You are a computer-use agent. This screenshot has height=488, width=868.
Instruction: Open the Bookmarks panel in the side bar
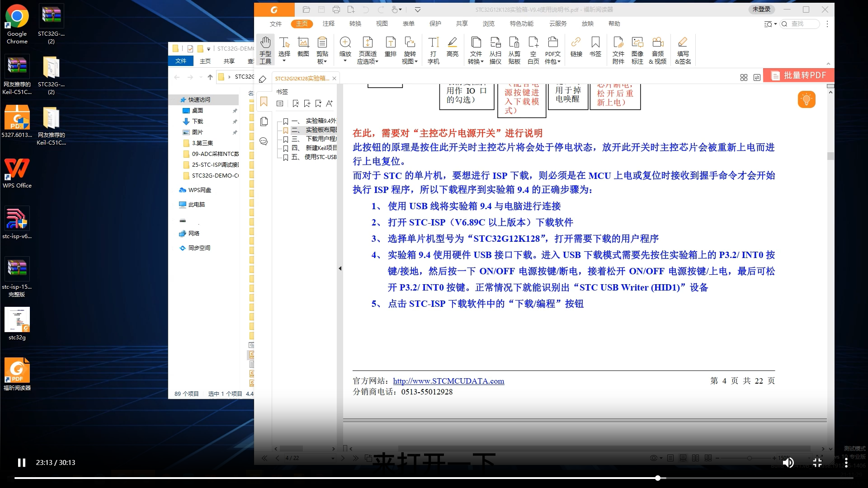coord(264,102)
